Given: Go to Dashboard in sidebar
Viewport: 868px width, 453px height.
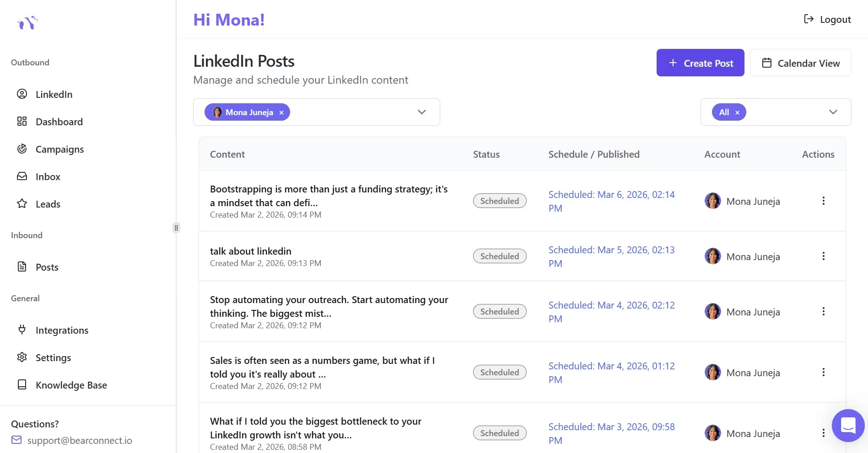Looking at the screenshot, I should point(59,122).
